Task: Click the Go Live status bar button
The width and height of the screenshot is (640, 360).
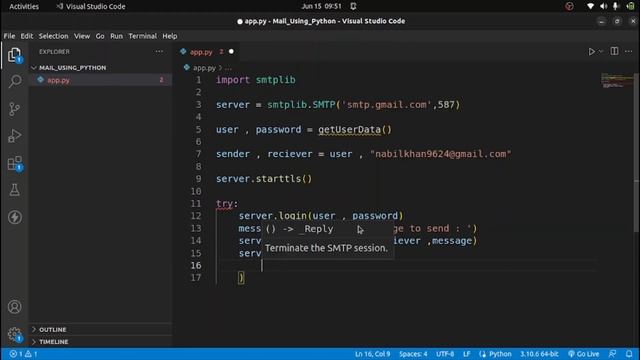Action: point(584,354)
